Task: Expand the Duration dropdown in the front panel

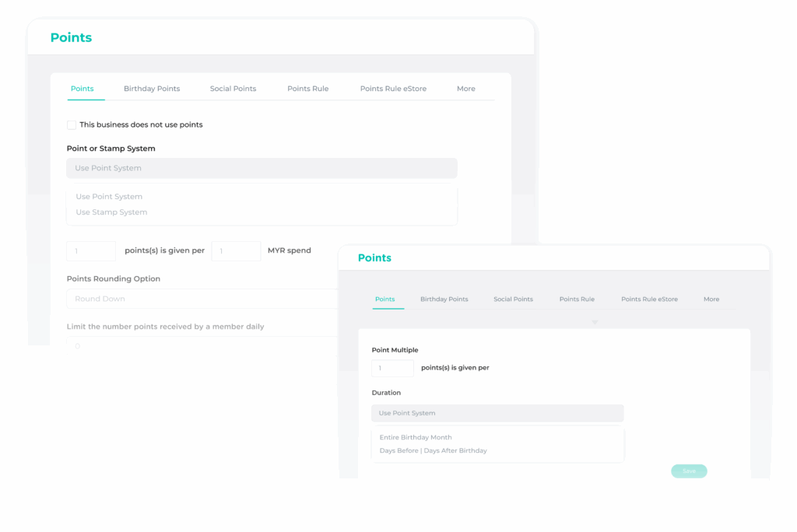Action: click(497, 413)
